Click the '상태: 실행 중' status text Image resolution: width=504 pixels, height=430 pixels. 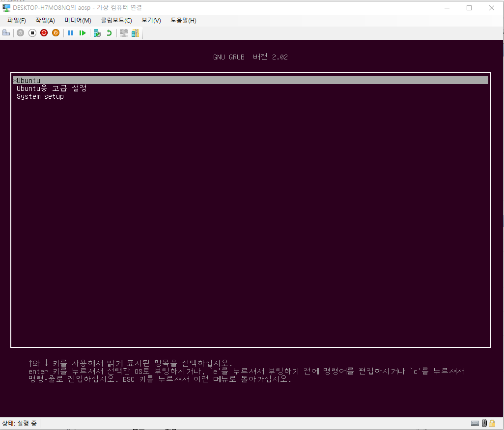click(19, 423)
